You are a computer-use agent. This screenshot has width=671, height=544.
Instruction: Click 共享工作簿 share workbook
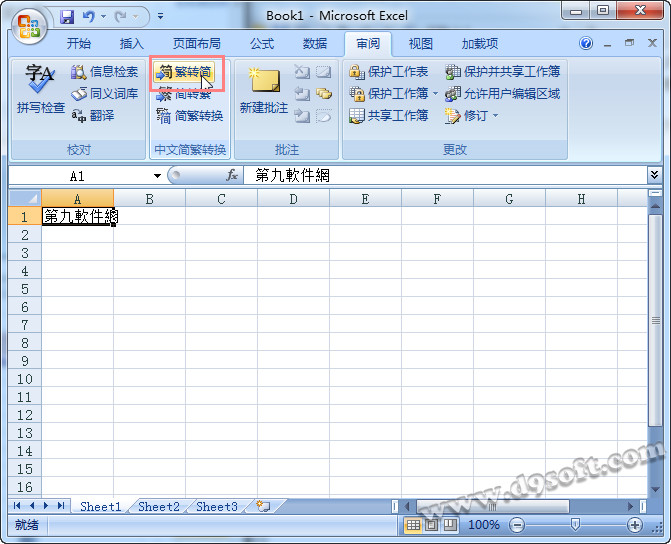point(388,115)
